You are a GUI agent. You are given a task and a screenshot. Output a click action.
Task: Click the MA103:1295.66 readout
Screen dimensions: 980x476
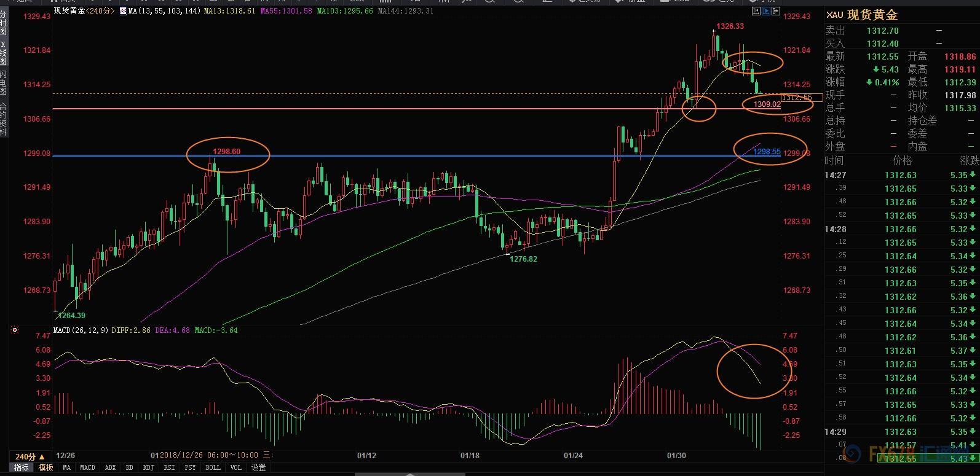(345, 11)
